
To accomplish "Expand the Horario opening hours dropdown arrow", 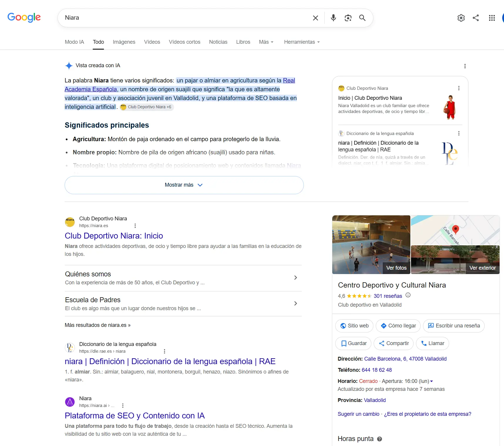I will [x=431, y=381].
